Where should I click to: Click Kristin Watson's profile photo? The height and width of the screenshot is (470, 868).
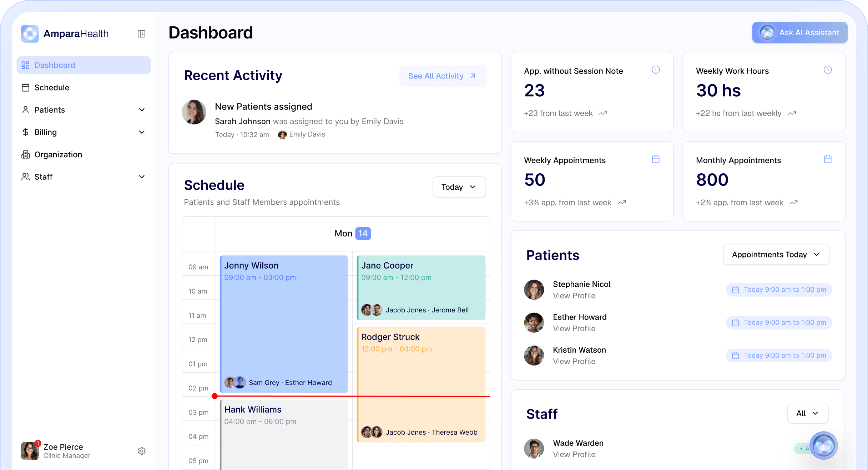(x=534, y=355)
